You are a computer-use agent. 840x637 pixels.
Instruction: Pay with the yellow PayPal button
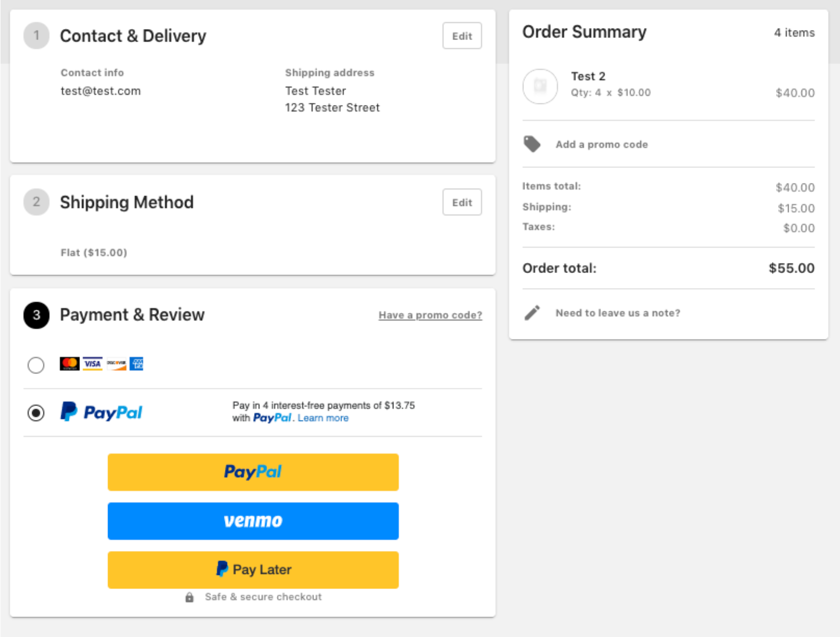click(253, 472)
